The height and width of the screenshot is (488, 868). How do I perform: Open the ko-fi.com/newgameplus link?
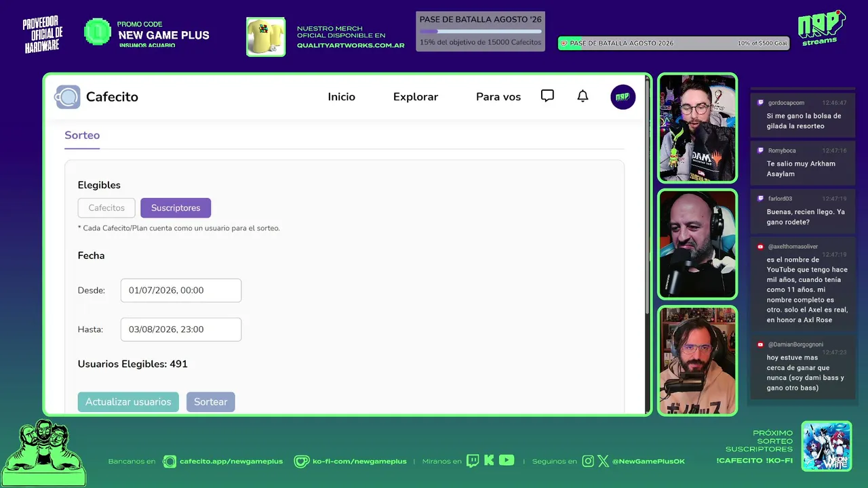click(359, 462)
